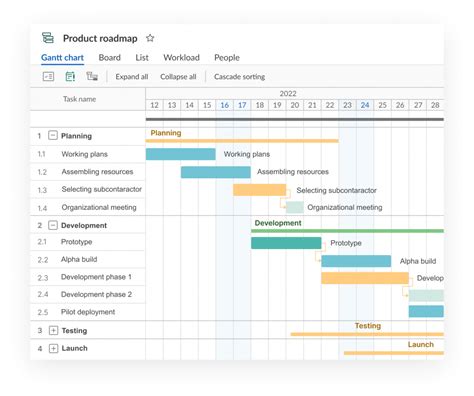
Task: Click the hierarchy structure toolbar icon
Action: coord(92,76)
